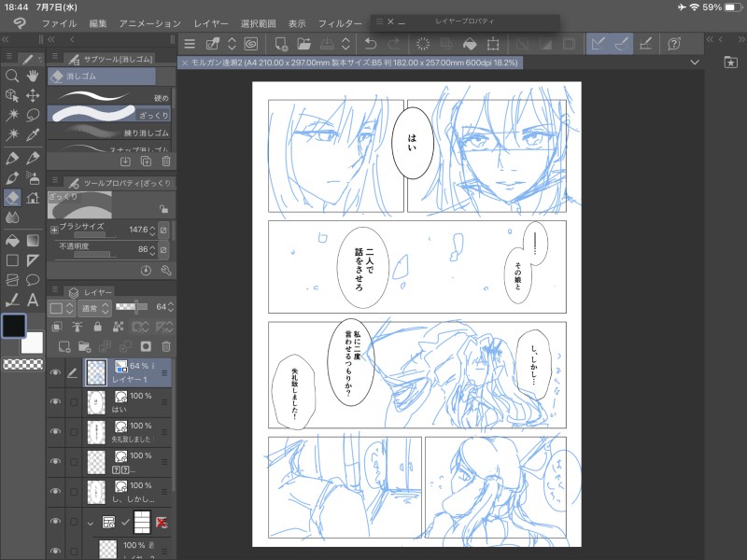Select the Eraser tool in toolbox
The image size is (747, 560).
pos(12,197)
